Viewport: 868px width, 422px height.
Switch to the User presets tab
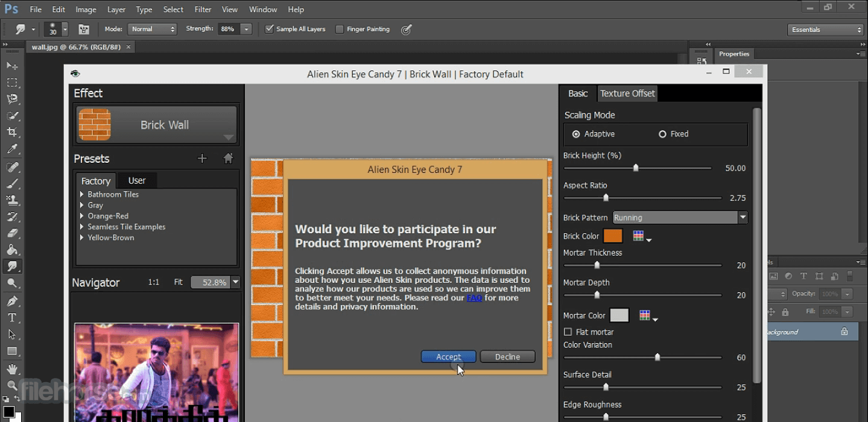point(137,180)
